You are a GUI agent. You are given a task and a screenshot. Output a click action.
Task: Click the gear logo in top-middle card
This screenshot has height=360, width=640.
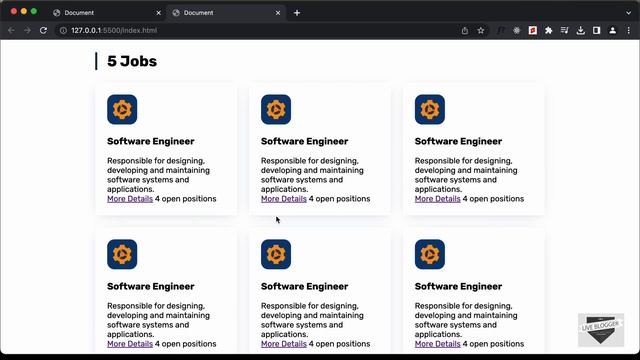276,109
